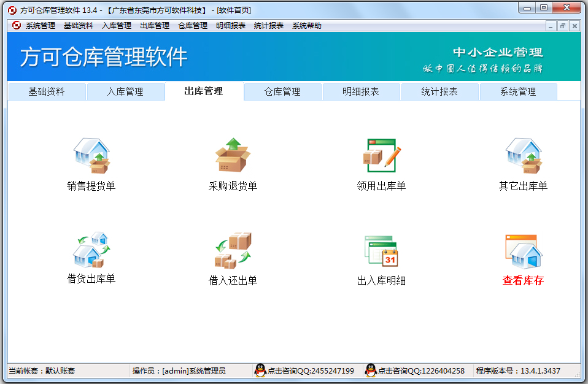588x384 pixels.
Task: Switch to the 入库管理 tab
Action: 125,92
